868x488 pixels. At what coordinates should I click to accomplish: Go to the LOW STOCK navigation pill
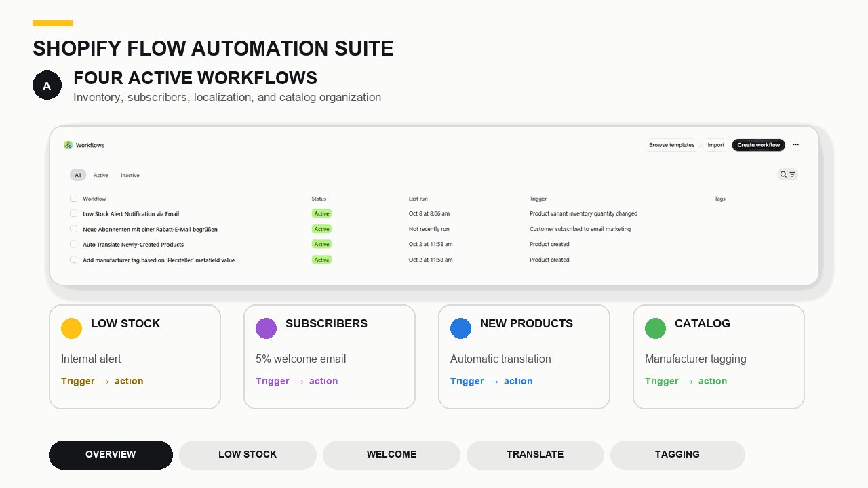tap(248, 455)
